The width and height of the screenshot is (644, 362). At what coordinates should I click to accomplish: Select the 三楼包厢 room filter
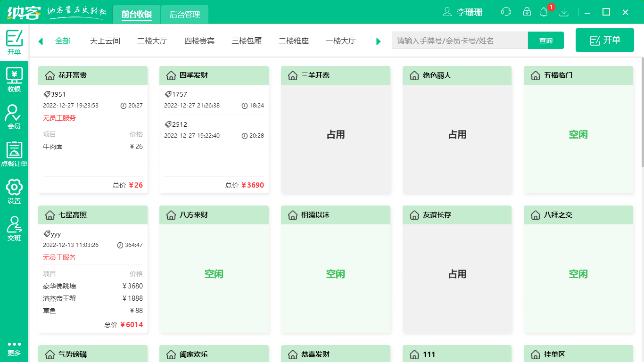pyautogui.click(x=247, y=41)
